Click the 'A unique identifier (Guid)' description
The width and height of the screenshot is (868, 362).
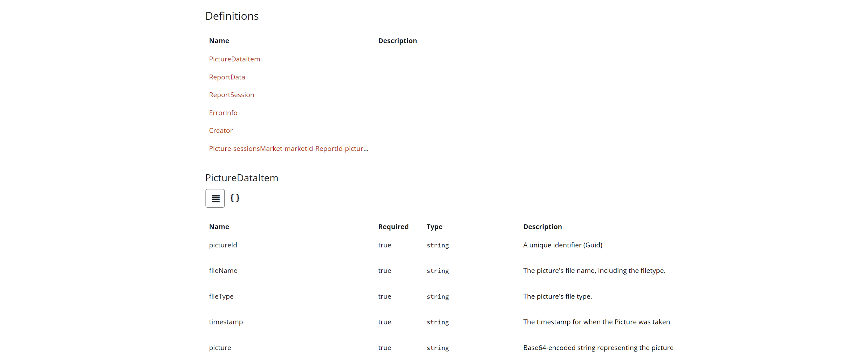562,245
